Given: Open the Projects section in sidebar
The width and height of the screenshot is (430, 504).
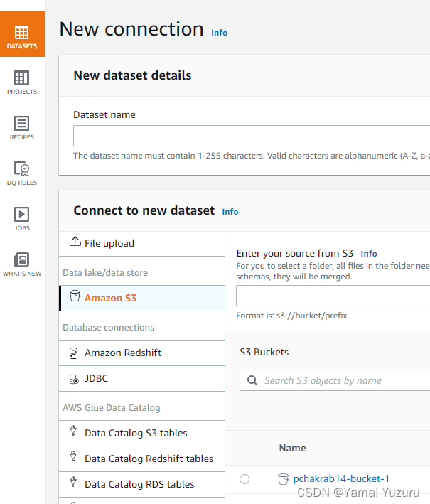Looking at the screenshot, I should [22, 82].
